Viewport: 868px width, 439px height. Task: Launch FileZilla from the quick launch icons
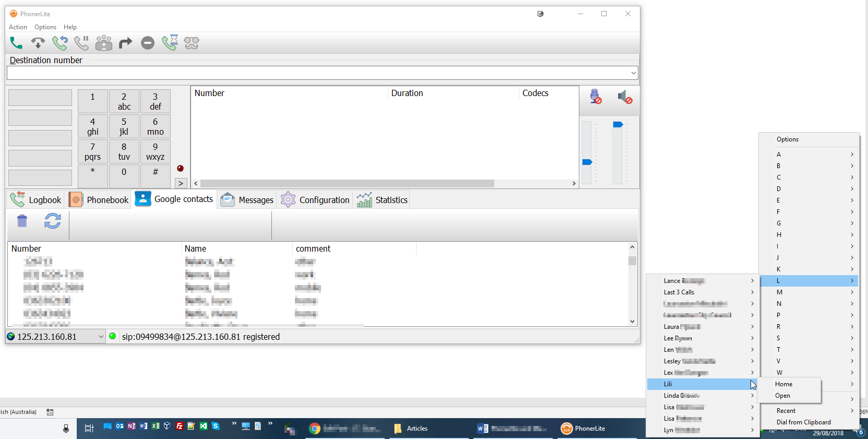point(179,426)
